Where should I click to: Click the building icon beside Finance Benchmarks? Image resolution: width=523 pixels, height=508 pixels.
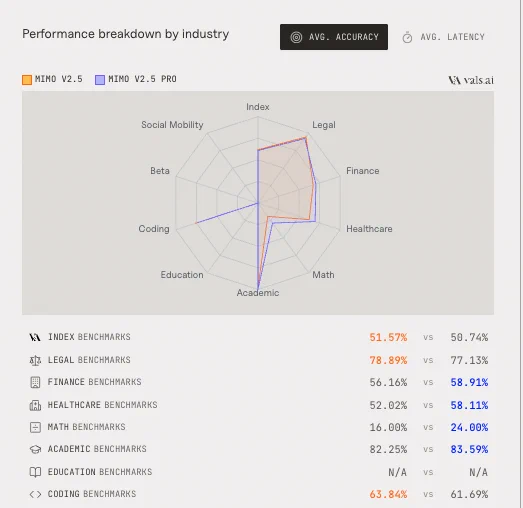point(35,382)
